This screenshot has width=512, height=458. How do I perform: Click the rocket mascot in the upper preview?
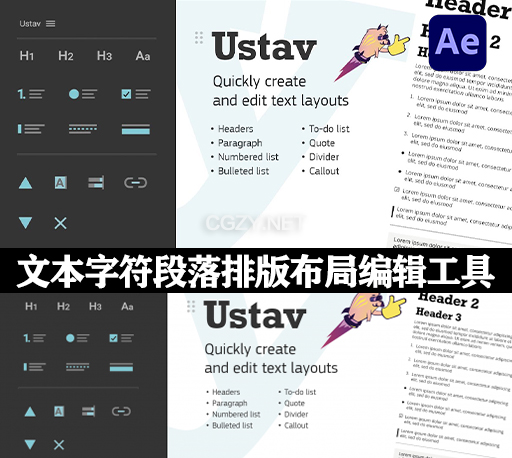372,52
